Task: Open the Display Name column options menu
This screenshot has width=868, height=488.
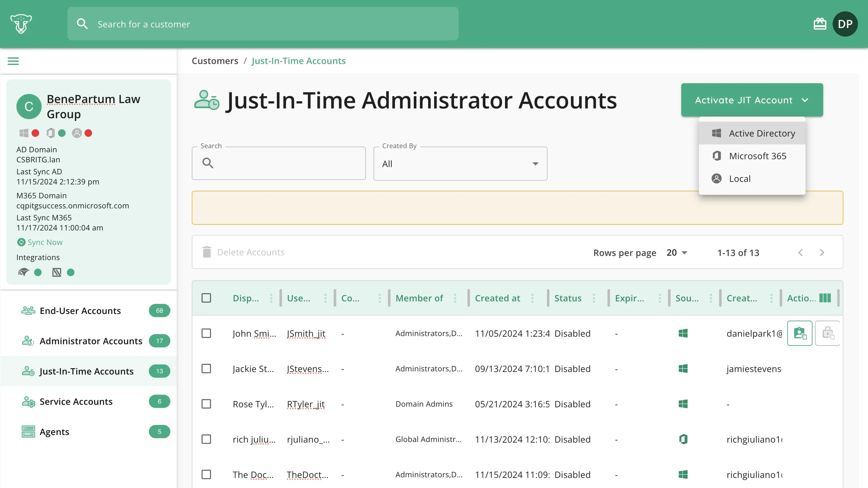Action: 271,298
